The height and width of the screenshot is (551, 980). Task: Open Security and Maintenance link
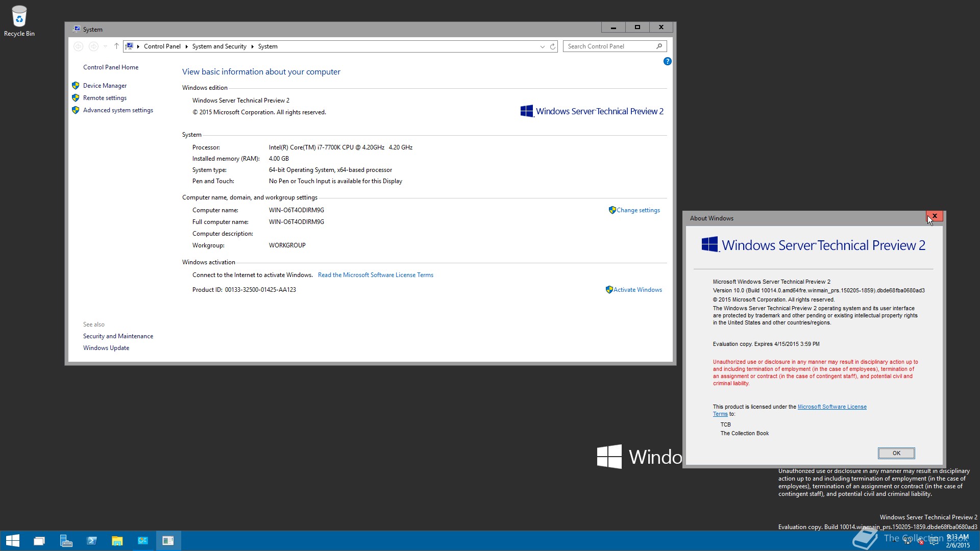[118, 336]
